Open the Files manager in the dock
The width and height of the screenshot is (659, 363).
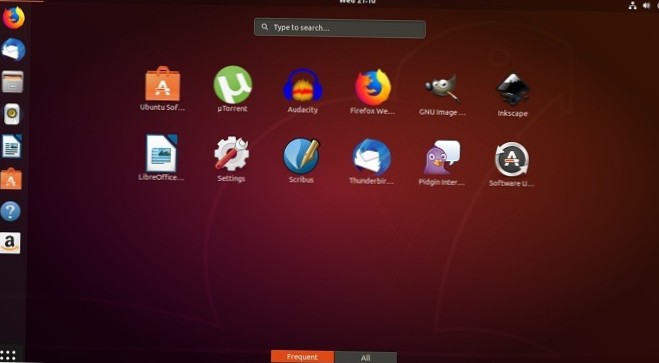coord(13,82)
